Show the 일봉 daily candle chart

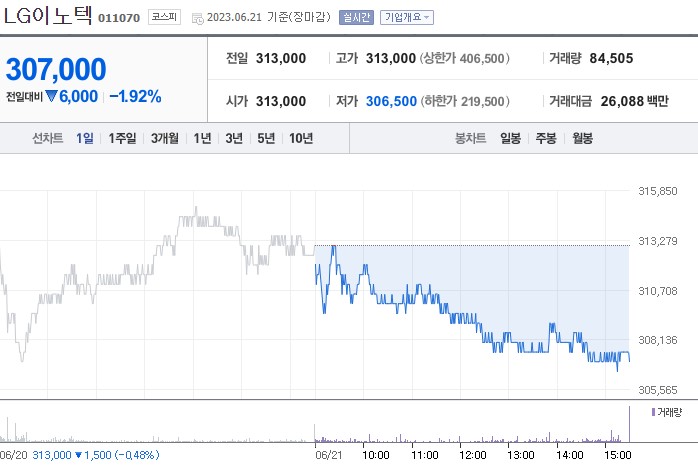coord(510,138)
